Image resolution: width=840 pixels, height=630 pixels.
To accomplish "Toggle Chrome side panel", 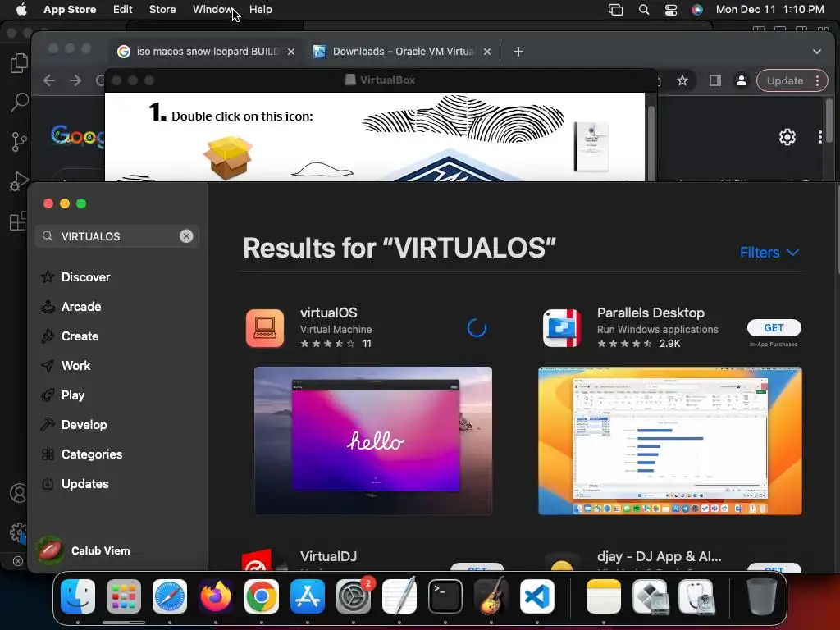I will pyautogui.click(x=714, y=80).
